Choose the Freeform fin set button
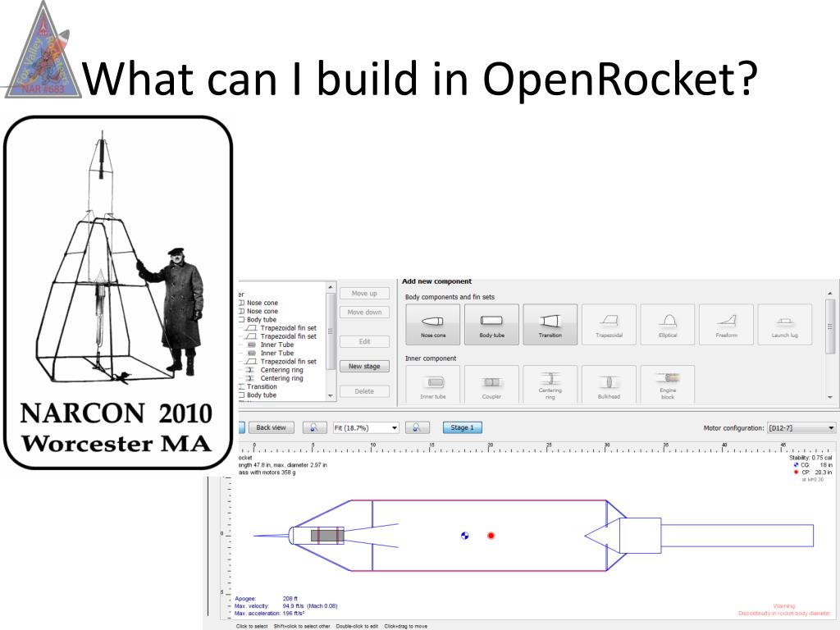Image resolution: width=840 pixels, height=630 pixels. (727, 324)
